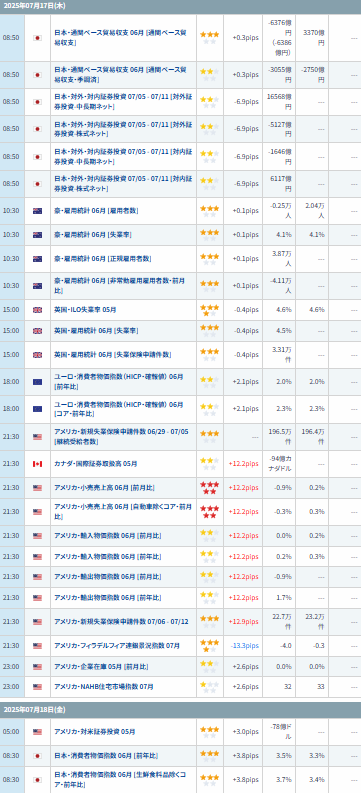Viewport: 361px width, 793px height.
Task: Click Australia flag beside 豪・雇用統計 雇用者数
Action: pos(37,211)
